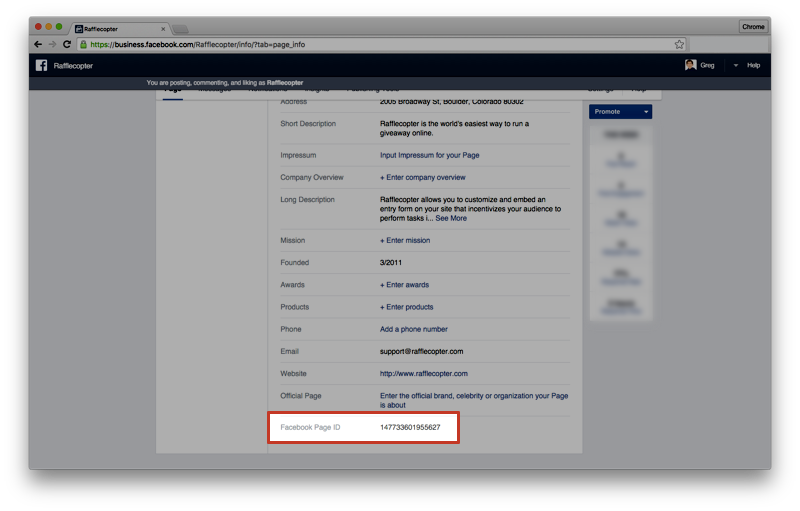Click the Short Description label
The width and height of the screenshot is (800, 511).
308,123
